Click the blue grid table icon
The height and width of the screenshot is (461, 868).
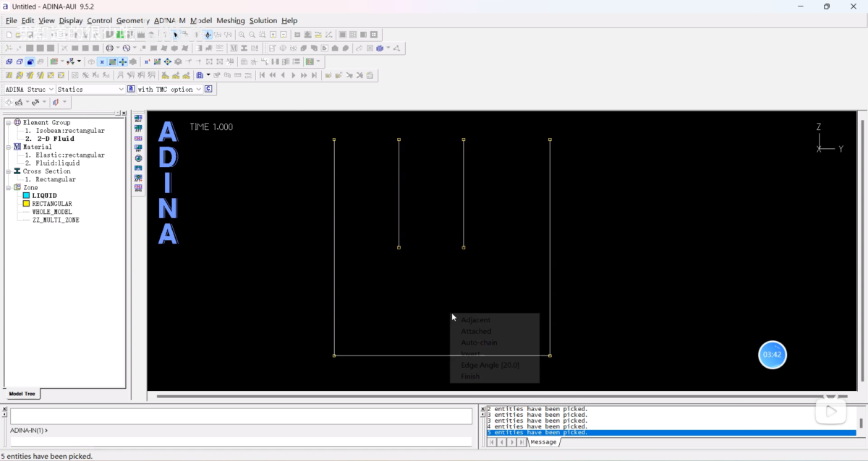[200, 75]
